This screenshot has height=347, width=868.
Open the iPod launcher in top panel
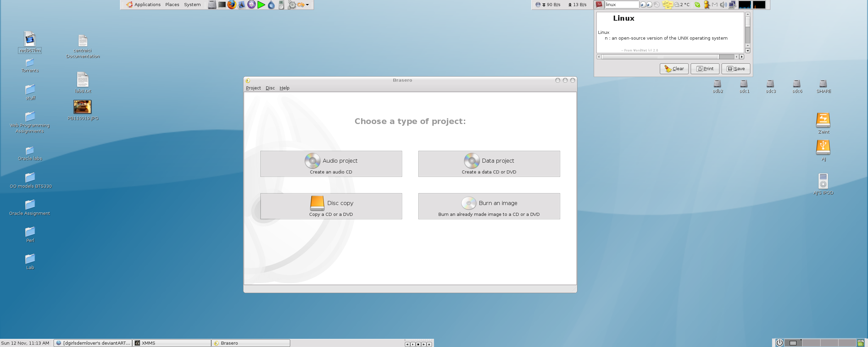[281, 5]
